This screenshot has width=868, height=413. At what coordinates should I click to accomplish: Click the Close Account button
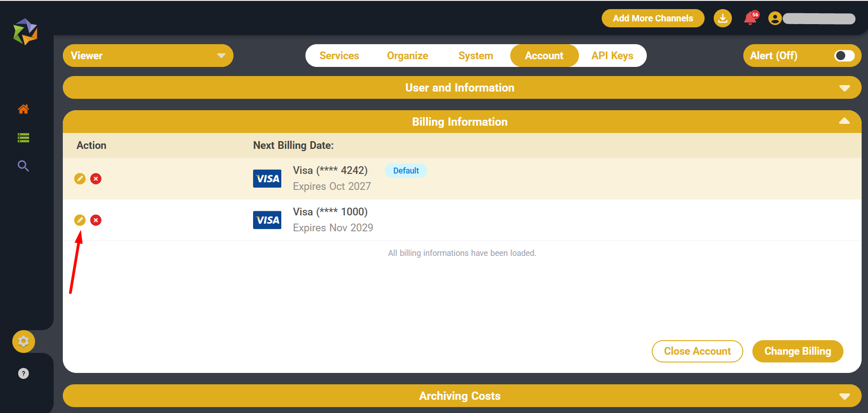(697, 351)
